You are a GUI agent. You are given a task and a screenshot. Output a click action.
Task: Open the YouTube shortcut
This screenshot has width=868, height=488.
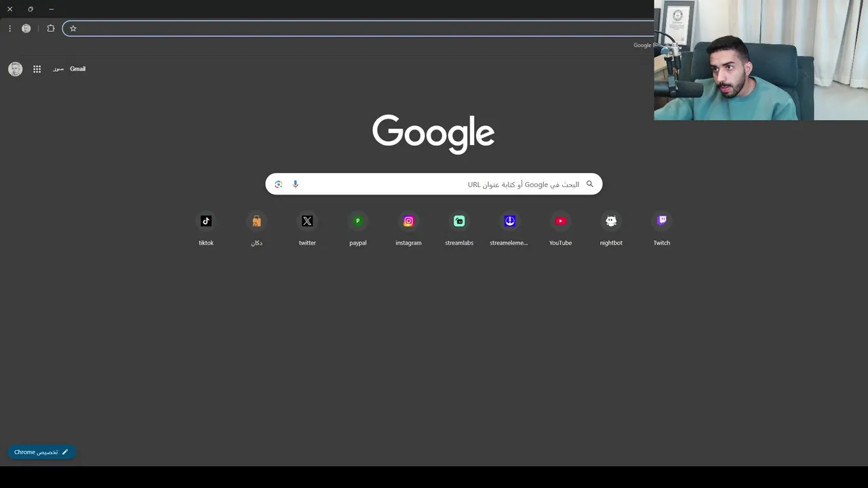560,229
